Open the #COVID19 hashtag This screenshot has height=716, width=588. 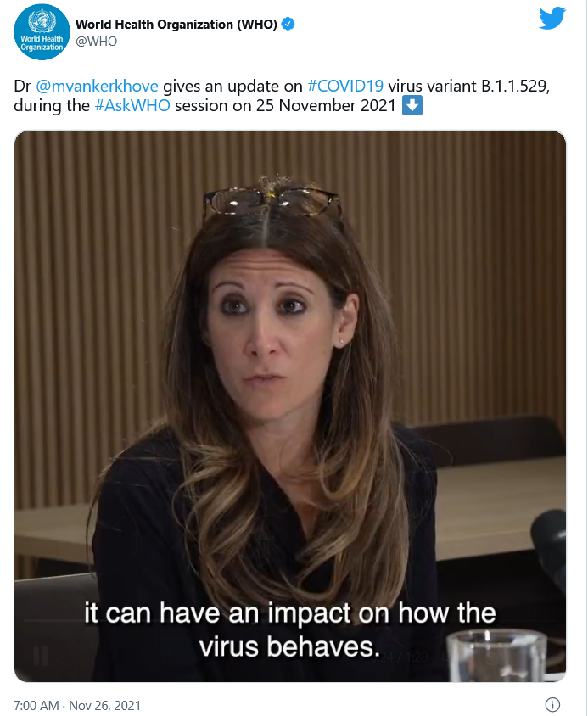coord(345,86)
